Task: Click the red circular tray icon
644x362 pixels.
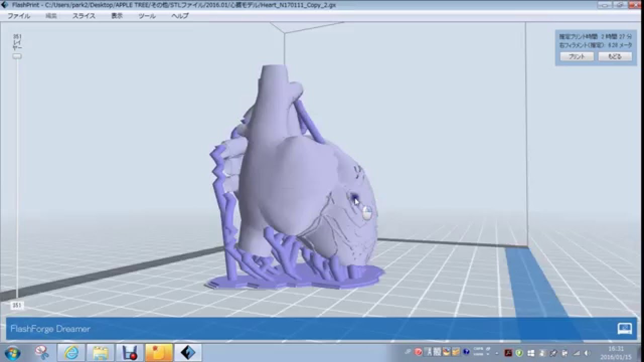Action: [x=418, y=351]
